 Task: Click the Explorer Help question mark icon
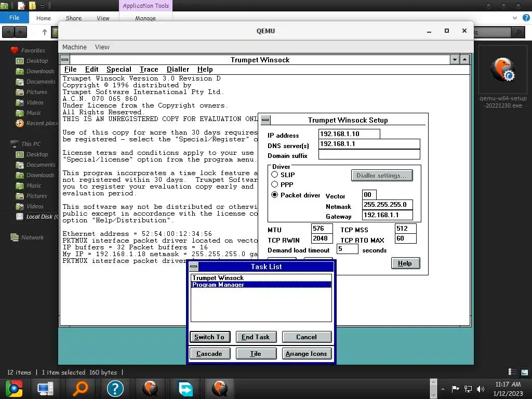pyautogui.click(x=526, y=18)
